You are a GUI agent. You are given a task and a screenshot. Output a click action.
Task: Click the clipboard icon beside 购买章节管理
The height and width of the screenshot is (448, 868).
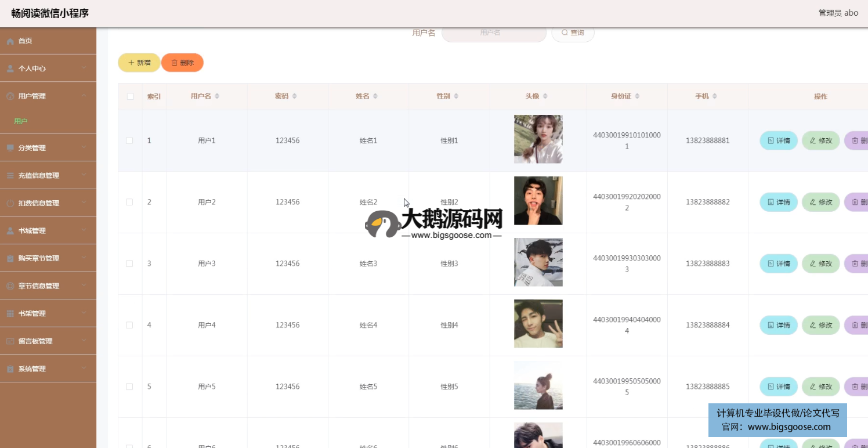click(x=10, y=258)
